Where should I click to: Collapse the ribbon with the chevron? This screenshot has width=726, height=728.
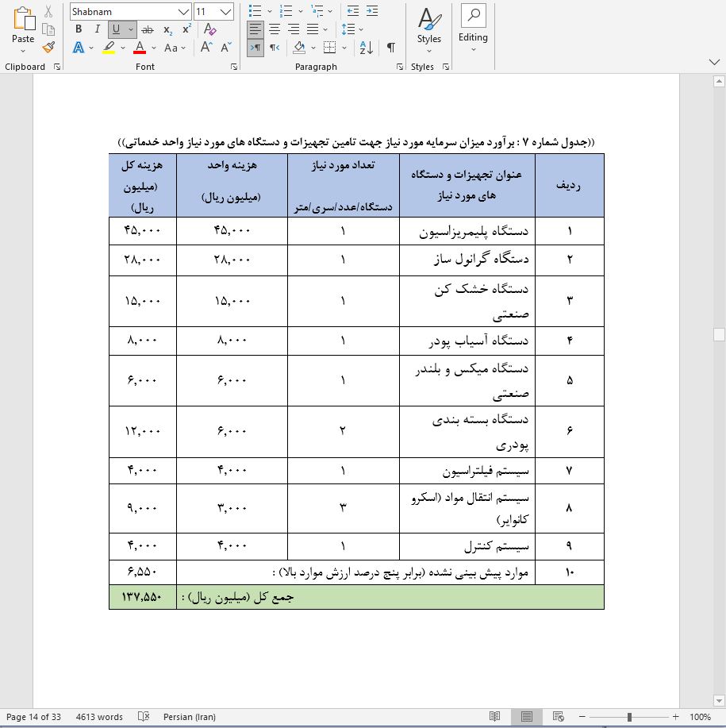point(713,61)
